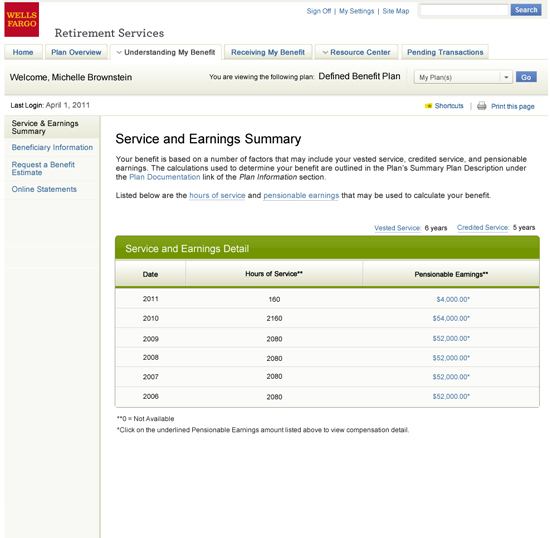Open the Plan Documentation link
The width and height of the screenshot is (550, 538).
click(x=165, y=177)
